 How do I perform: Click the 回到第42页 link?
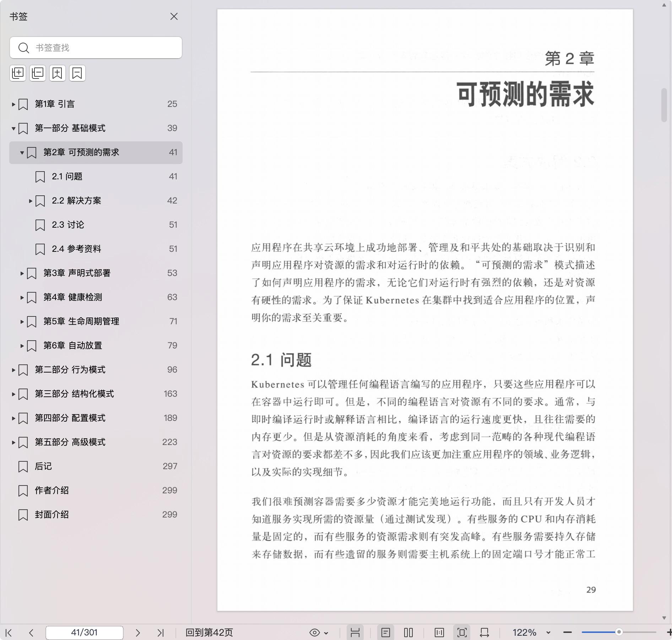tap(209, 633)
